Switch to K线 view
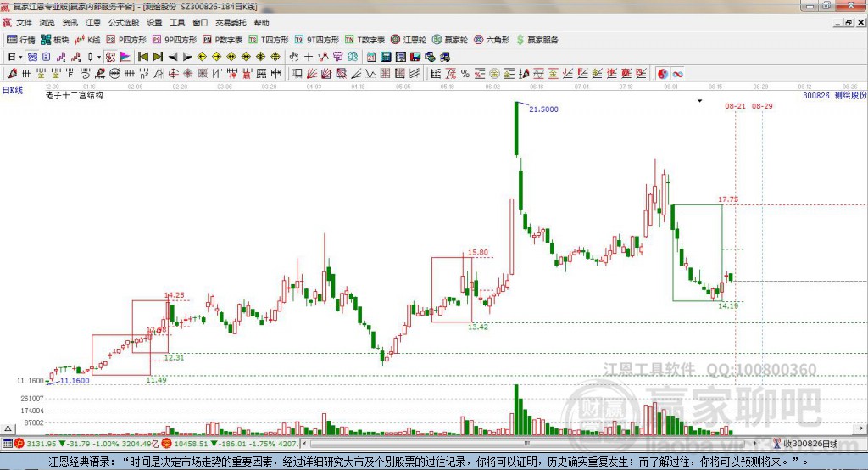Screen dimensions: 868x470 point(87,40)
